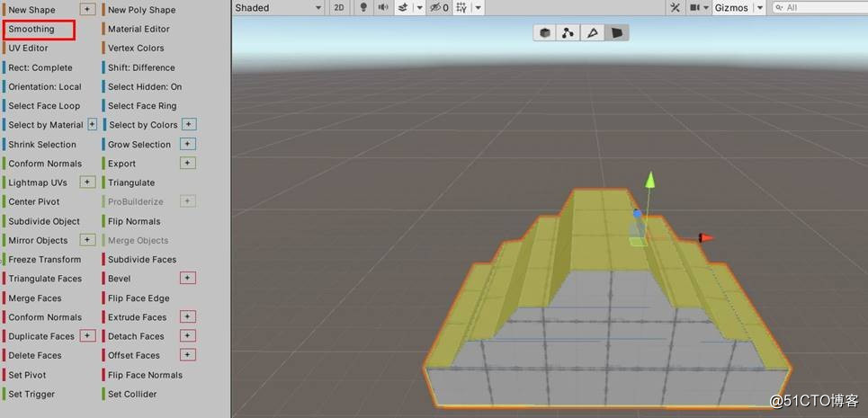This screenshot has width=868, height=418.
Task: Select Object mode cube icon
Action: [545, 33]
